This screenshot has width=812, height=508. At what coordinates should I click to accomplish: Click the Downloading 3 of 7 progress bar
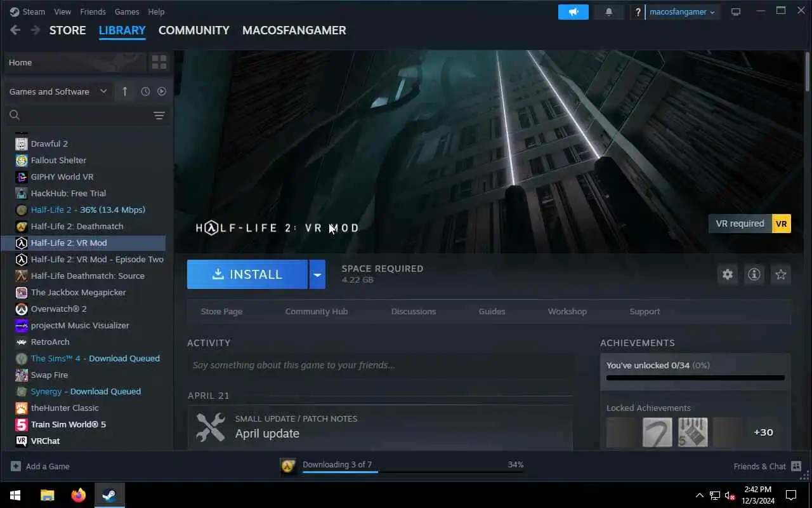[413, 472]
